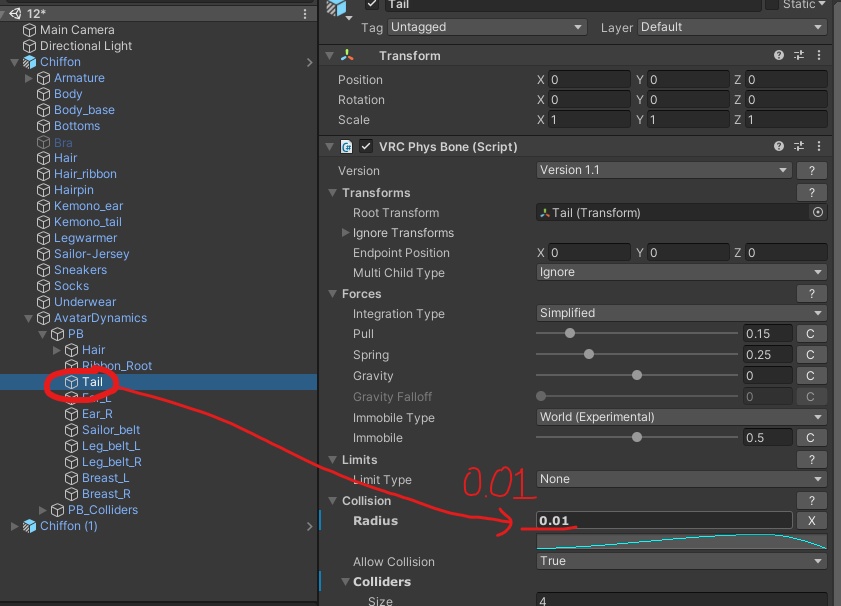The height and width of the screenshot is (606, 841).
Task: Open Immobile Type dropdown
Action: coord(681,417)
